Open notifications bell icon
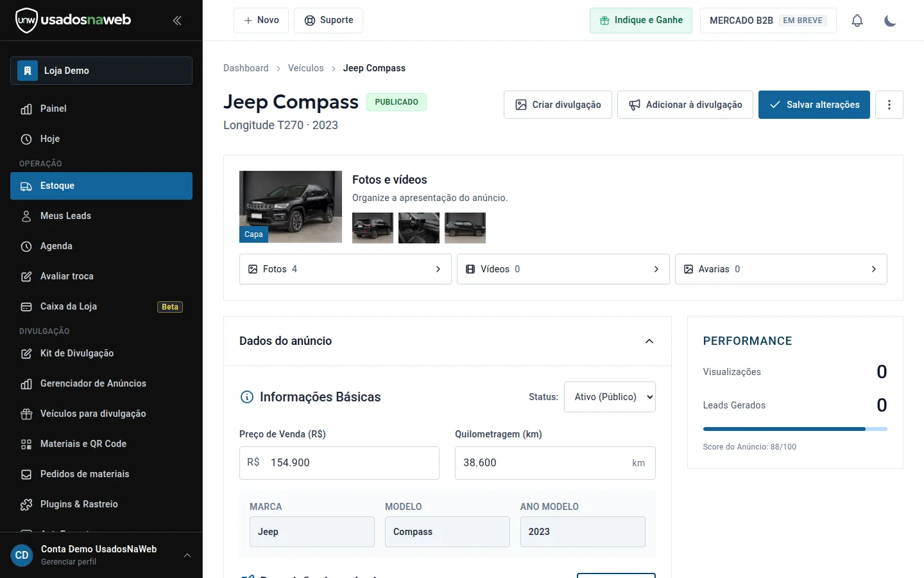This screenshot has width=924, height=578. coord(857,21)
